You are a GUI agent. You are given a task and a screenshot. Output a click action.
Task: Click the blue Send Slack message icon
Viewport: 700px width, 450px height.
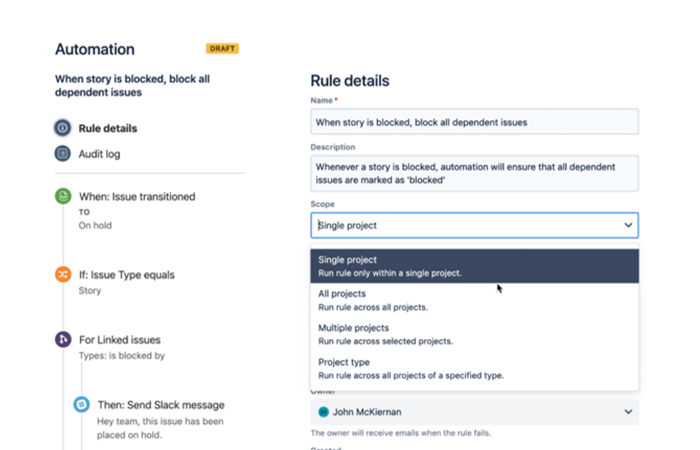coord(82,405)
